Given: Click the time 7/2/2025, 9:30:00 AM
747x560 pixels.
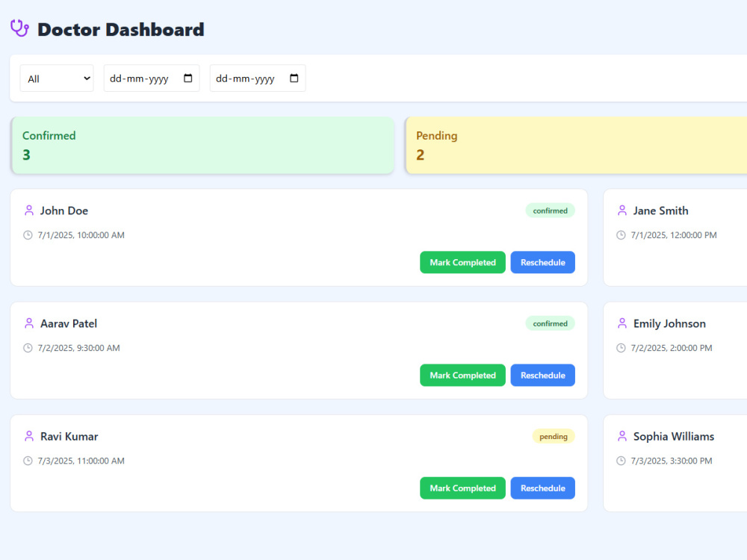Looking at the screenshot, I should (x=78, y=348).
